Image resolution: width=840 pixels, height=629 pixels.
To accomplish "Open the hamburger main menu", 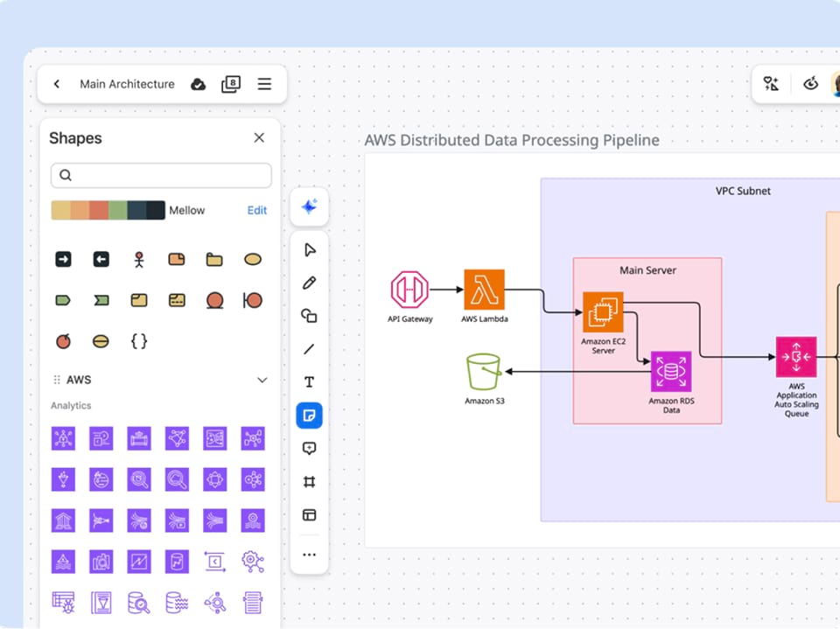I will tap(264, 84).
